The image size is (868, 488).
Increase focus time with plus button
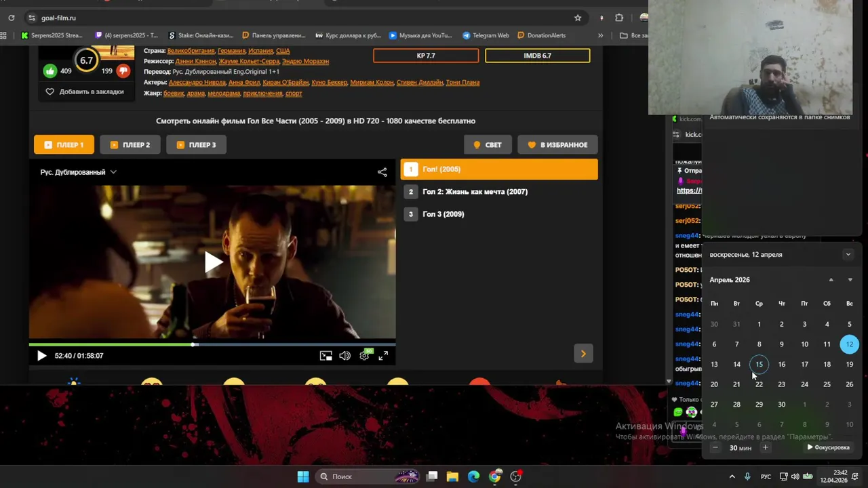tap(765, 447)
